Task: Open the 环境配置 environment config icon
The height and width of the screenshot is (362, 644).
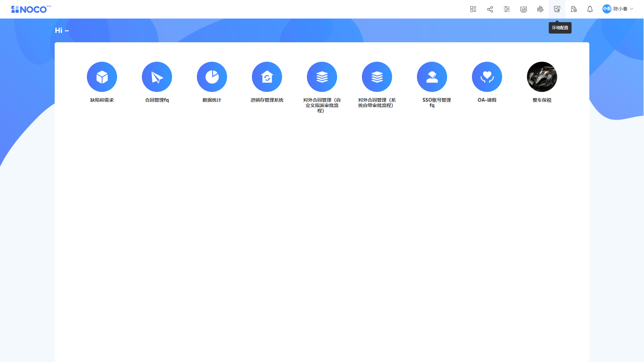Action: (557, 9)
